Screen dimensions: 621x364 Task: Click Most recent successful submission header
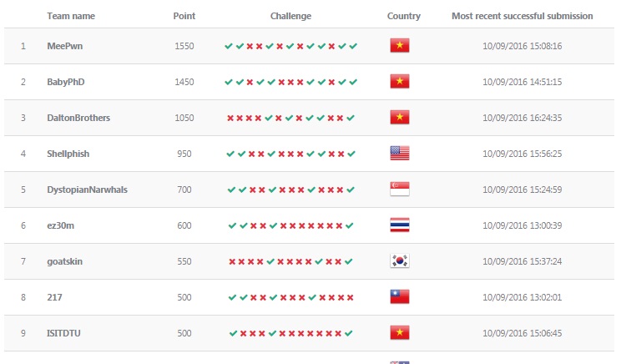coord(522,16)
